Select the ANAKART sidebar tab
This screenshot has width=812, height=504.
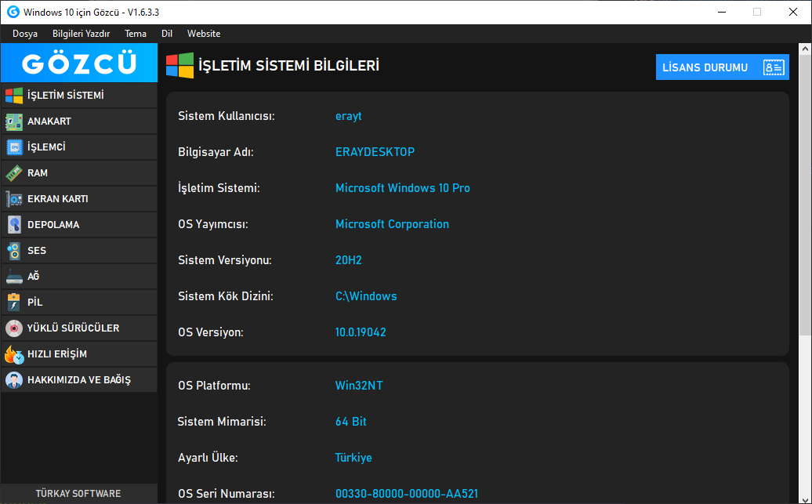coord(79,121)
